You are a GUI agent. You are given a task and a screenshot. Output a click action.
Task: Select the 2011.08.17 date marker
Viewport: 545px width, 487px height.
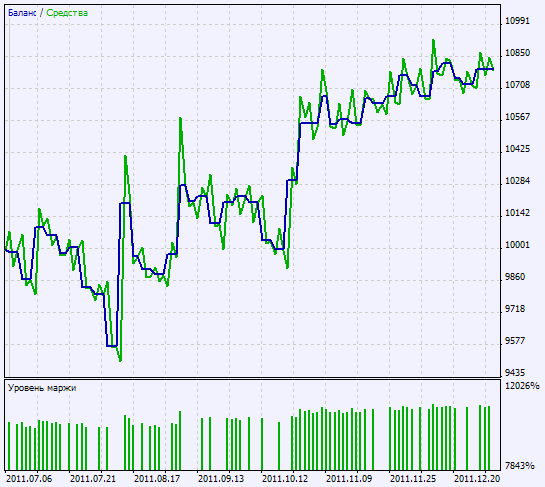157,479
